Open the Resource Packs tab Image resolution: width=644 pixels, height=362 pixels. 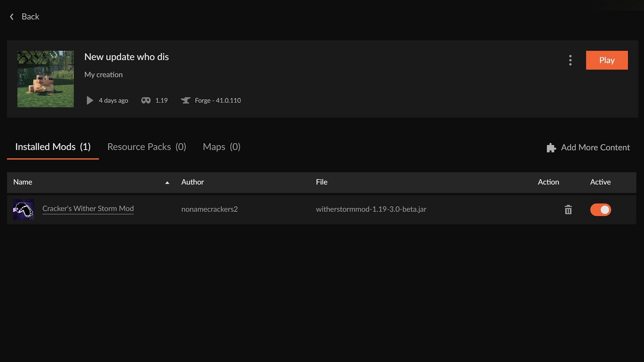click(x=147, y=147)
